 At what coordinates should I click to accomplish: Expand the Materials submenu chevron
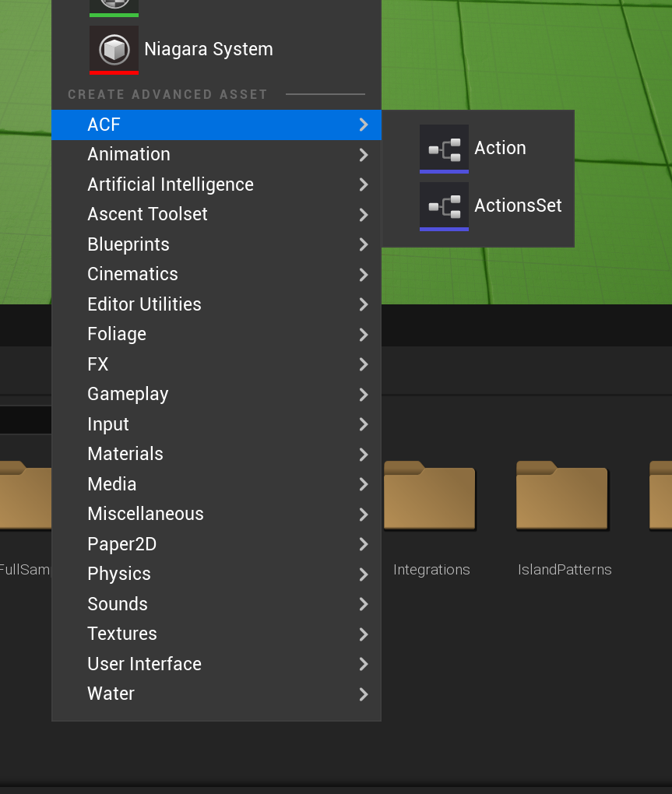363,454
